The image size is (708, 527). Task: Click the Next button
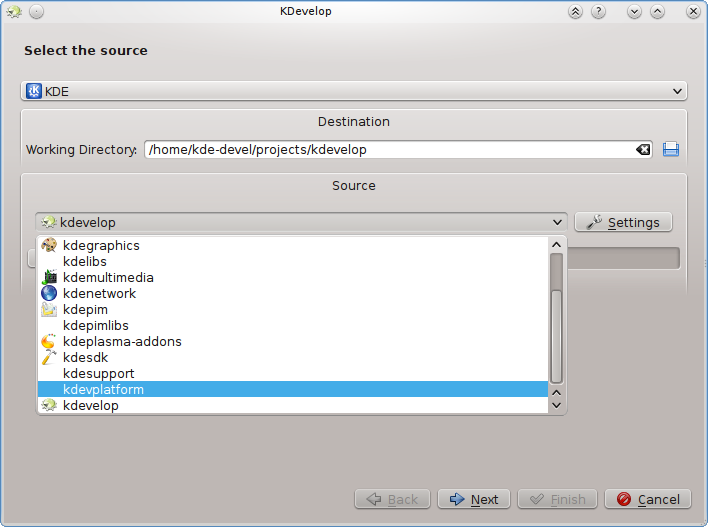(x=474, y=499)
